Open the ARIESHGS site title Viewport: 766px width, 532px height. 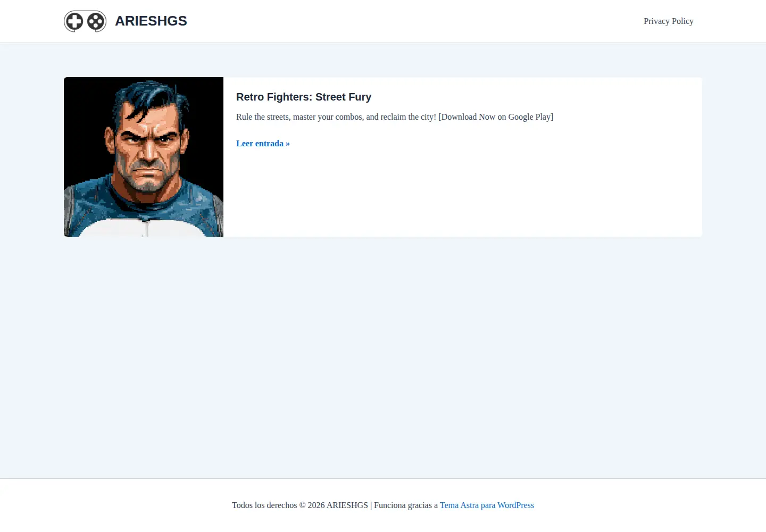tap(151, 21)
